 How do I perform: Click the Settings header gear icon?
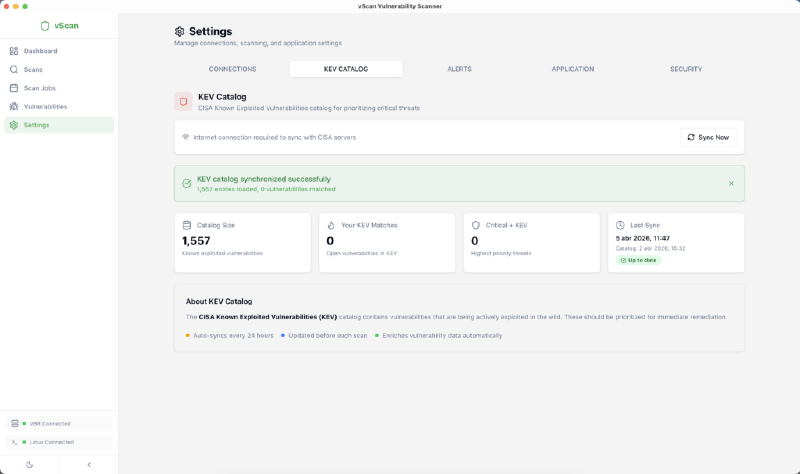tap(180, 32)
